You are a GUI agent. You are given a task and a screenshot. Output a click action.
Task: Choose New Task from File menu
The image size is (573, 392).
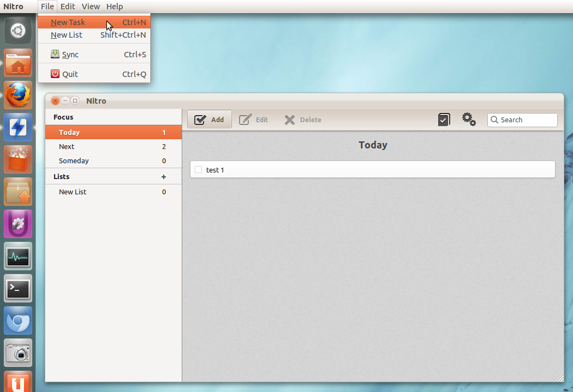click(x=94, y=22)
